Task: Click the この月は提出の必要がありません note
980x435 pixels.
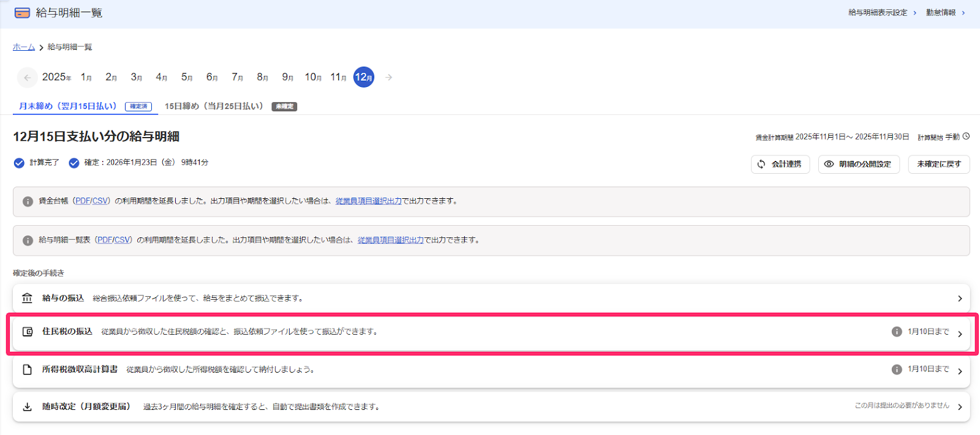Action: 902,406
